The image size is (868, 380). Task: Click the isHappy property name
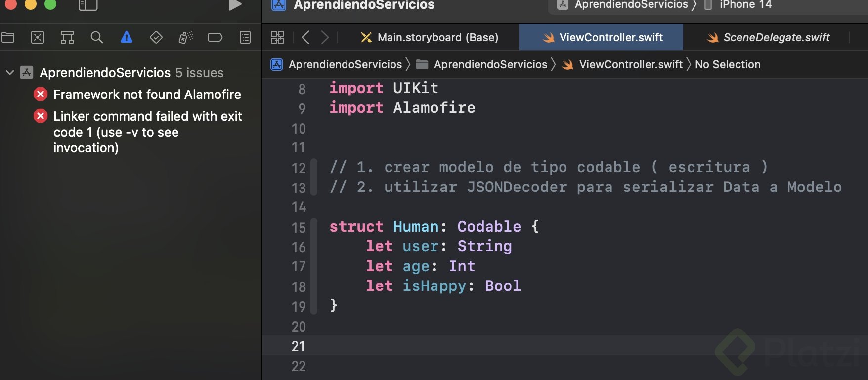(x=434, y=286)
